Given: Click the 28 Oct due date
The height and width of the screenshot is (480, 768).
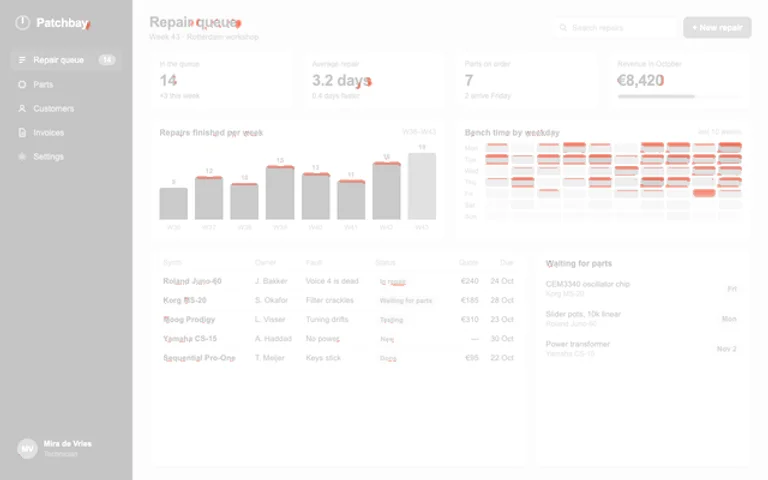Looking at the screenshot, I should (x=502, y=300).
